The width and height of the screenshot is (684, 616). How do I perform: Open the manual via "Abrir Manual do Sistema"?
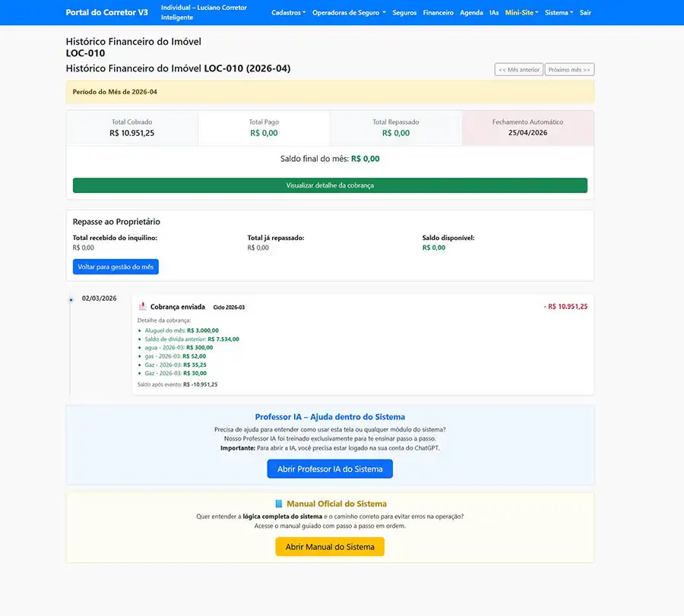click(330, 546)
